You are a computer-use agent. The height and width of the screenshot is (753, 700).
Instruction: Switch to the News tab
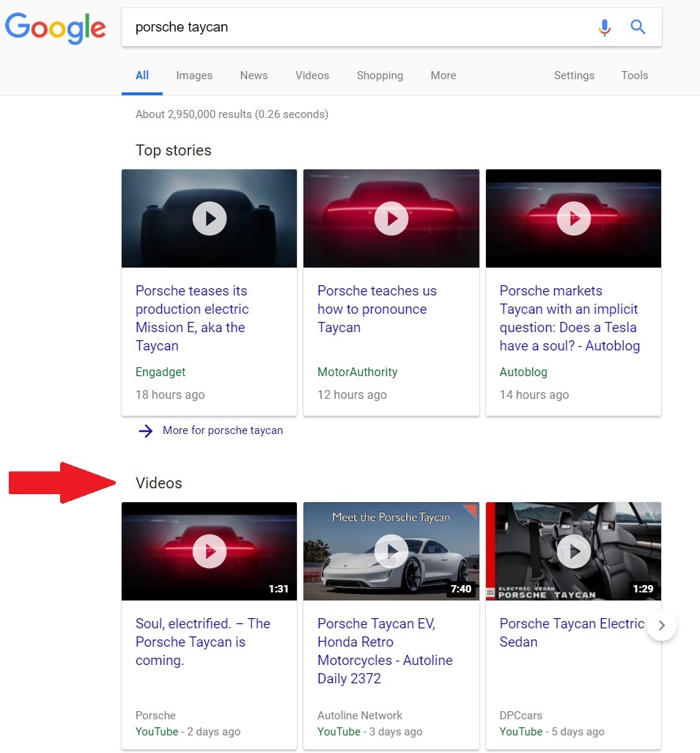[254, 76]
